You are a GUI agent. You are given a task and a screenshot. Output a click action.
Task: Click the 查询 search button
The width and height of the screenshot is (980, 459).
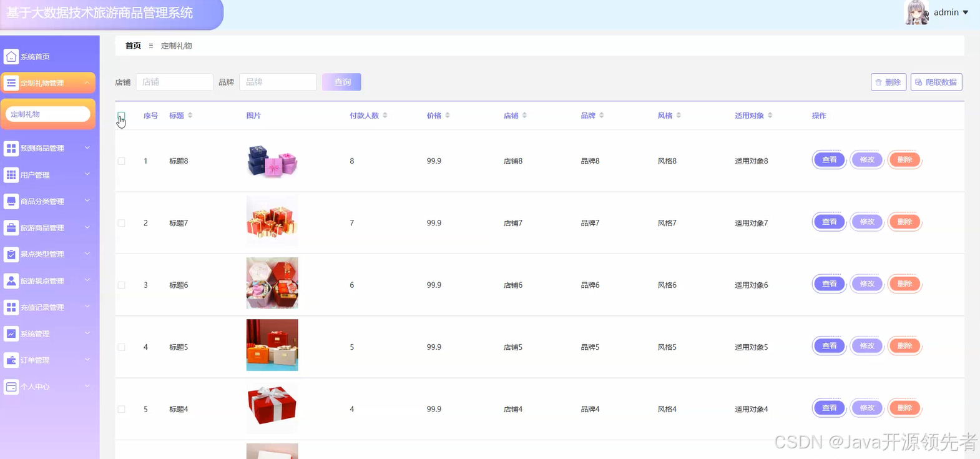[341, 82]
